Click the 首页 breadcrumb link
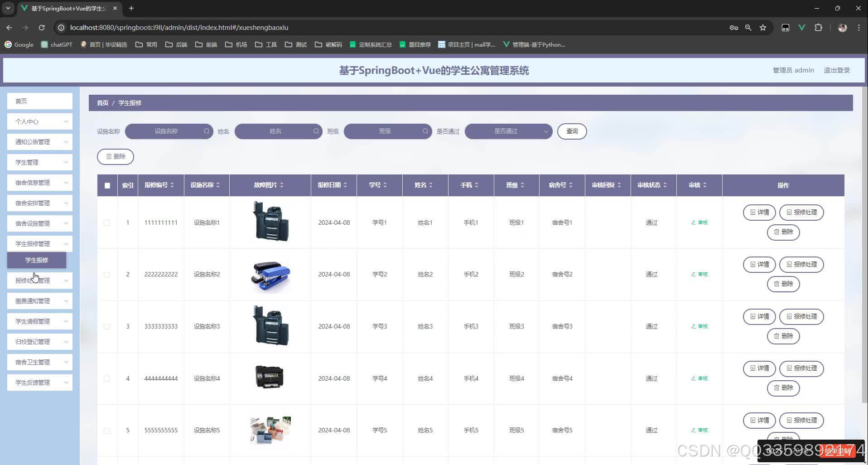 [x=102, y=103]
